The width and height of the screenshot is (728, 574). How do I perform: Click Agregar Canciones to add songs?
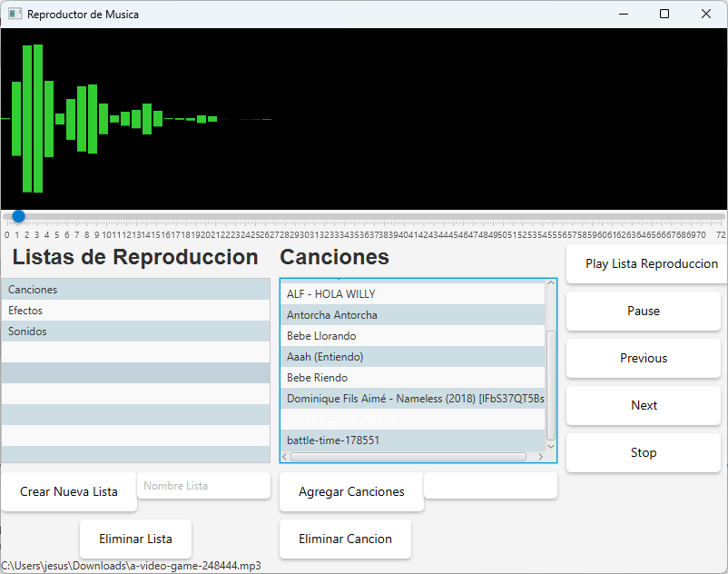tap(350, 490)
